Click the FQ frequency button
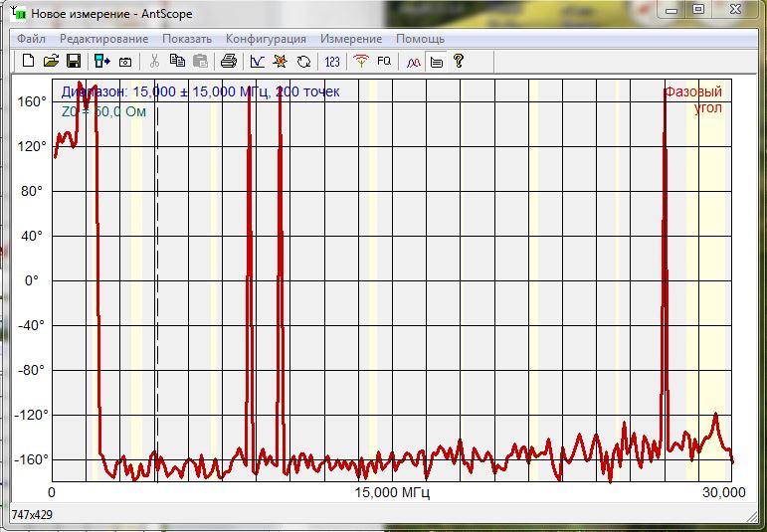Image resolution: width=767 pixels, height=532 pixels. 384,61
